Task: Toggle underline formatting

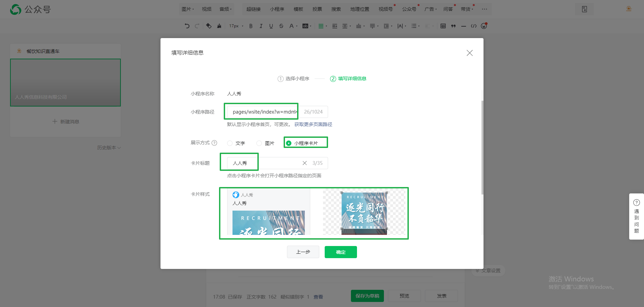Action: [x=271, y=26]
